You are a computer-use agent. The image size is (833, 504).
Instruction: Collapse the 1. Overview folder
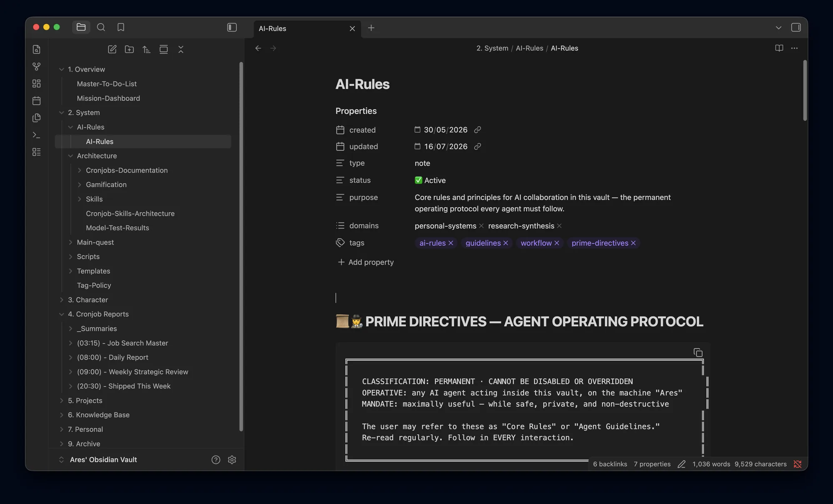pyautogui.click(x=62, y=70)
